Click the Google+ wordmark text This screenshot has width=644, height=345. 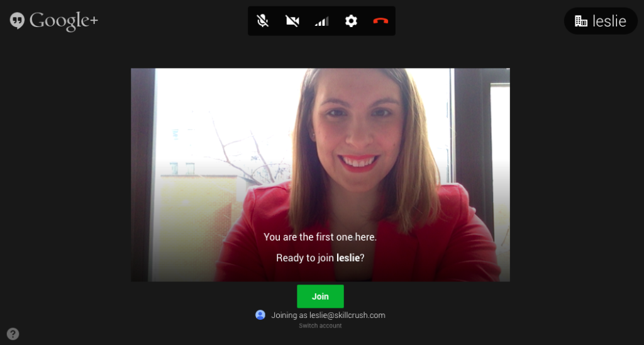[x=64, y=21]
